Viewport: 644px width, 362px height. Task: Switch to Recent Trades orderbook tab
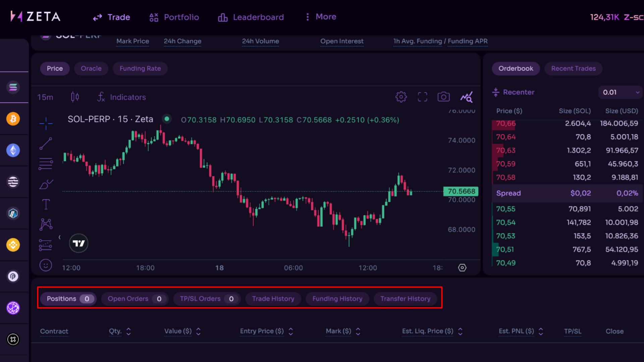pos(573,68)
